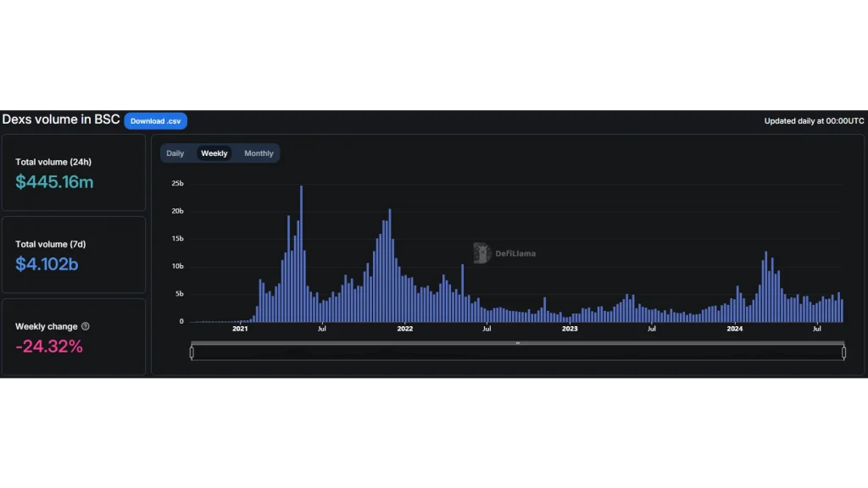Click the chart range selector track

coord(518,352)
